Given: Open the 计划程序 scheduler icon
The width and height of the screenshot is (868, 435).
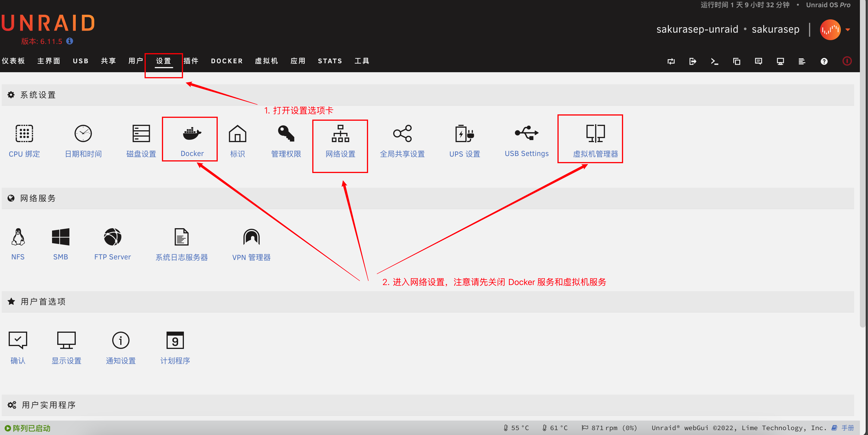Looking at the screenshot, I should [175, 341].
